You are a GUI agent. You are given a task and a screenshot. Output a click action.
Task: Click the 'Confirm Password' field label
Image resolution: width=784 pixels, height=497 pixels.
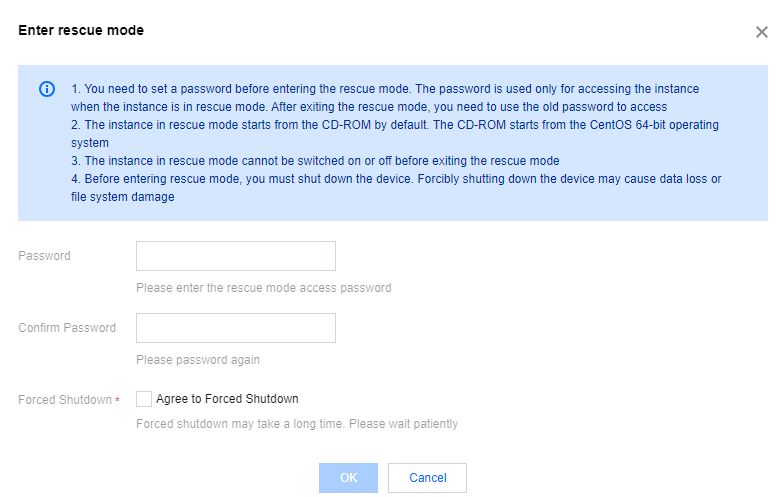pos(67,328)
